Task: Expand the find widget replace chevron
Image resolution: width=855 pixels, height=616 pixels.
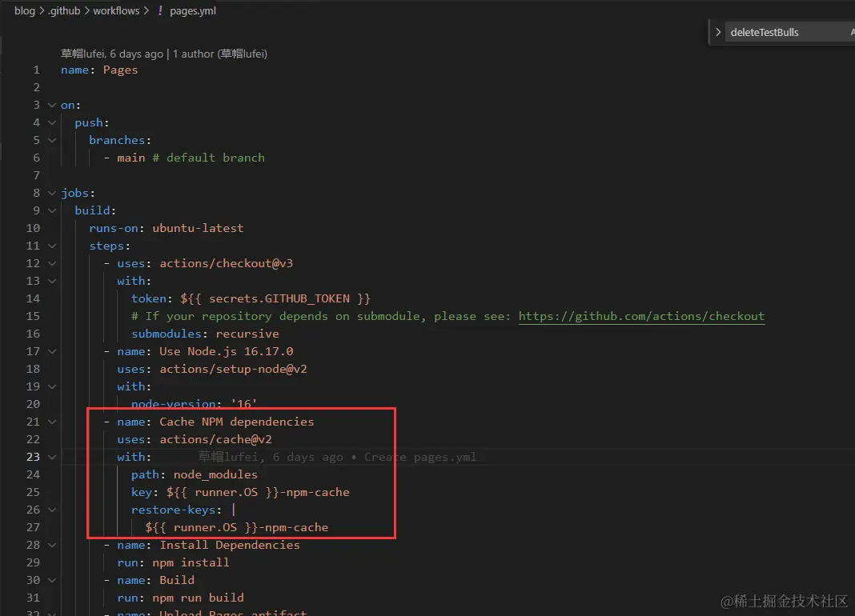Action: coord(718,32)
